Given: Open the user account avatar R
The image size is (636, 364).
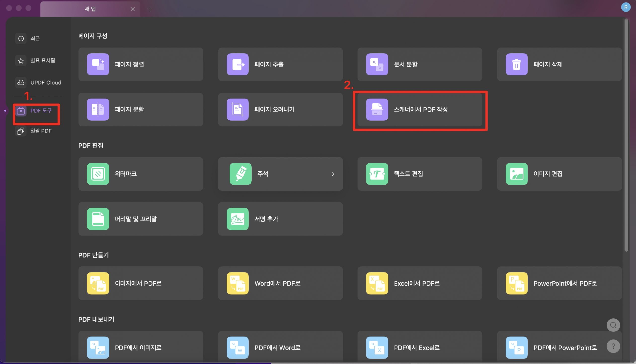Looking at the screenshot, I should (626, 7).
